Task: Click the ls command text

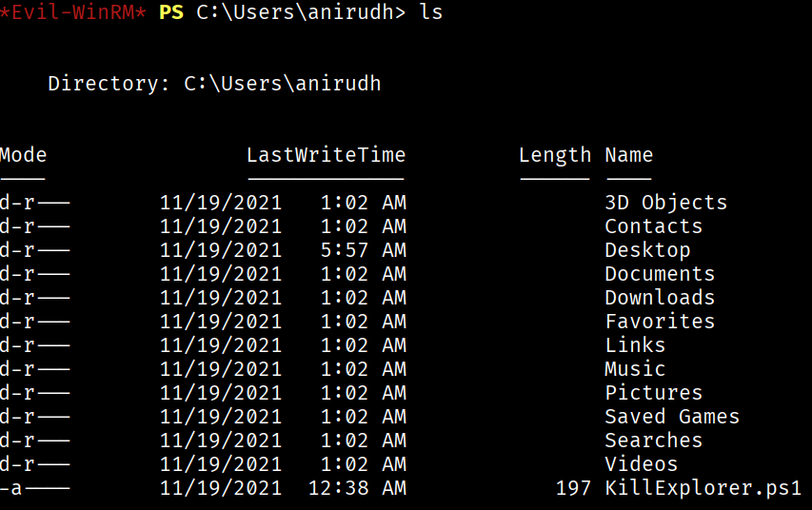Action: tap(431, 12)
